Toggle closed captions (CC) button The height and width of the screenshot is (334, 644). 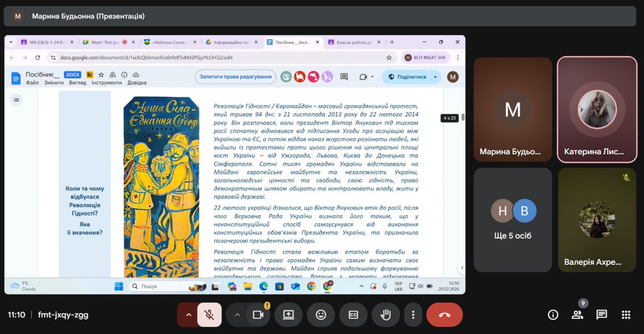click(x=353, y=315)
